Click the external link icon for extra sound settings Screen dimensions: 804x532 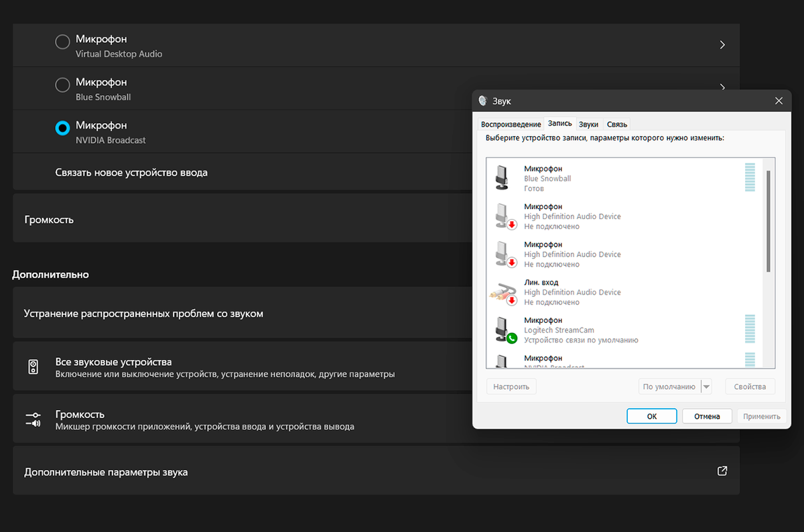(x=722, y=471)
